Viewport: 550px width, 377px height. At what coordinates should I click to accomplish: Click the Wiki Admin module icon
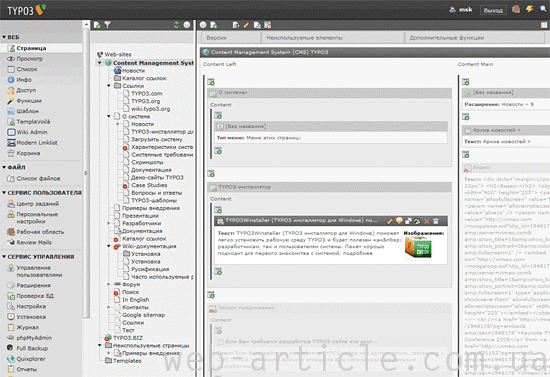point(11,132)
